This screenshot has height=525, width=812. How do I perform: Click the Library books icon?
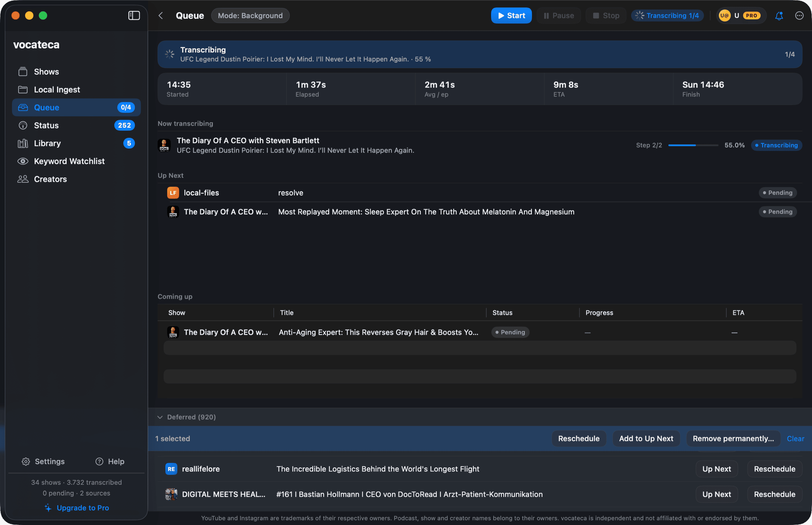point(23,143)
